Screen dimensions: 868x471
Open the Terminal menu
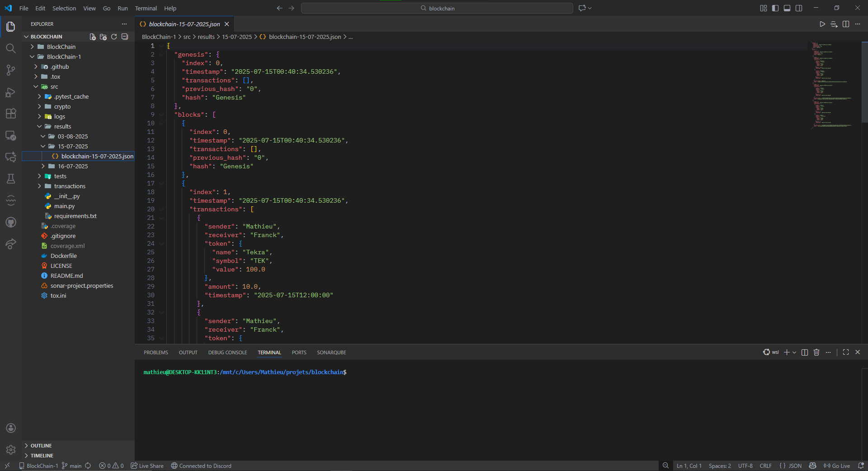pyautogui.click(x=146, y=8)
